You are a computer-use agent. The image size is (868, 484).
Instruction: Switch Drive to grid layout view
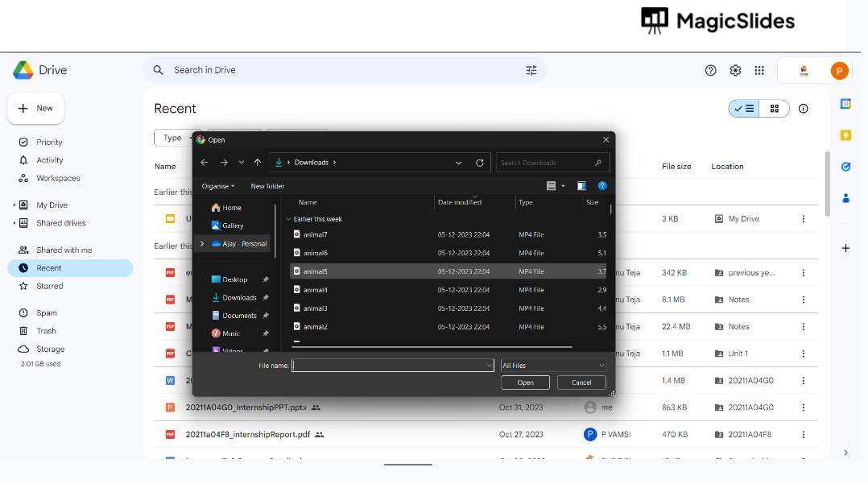pyautogui.click(x=775, y=109)
